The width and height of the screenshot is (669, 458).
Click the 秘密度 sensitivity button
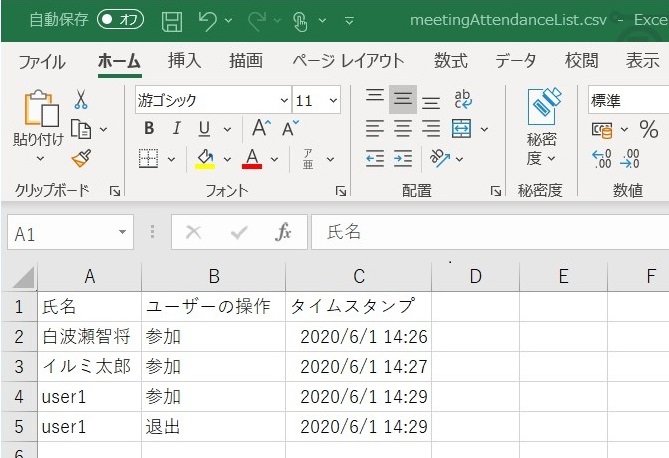pyautogui.click(x=541, y=128)
